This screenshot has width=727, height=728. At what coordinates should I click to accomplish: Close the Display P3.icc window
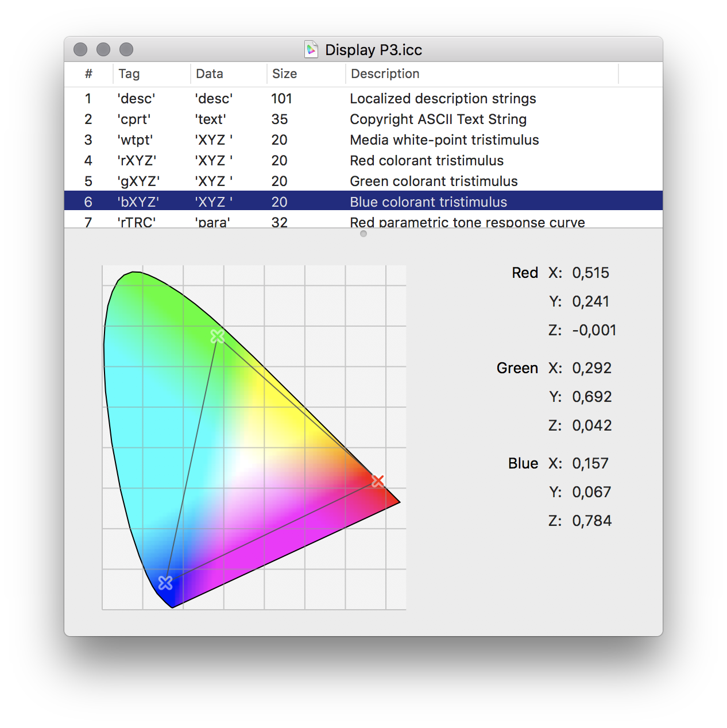[x=80, y=49]
